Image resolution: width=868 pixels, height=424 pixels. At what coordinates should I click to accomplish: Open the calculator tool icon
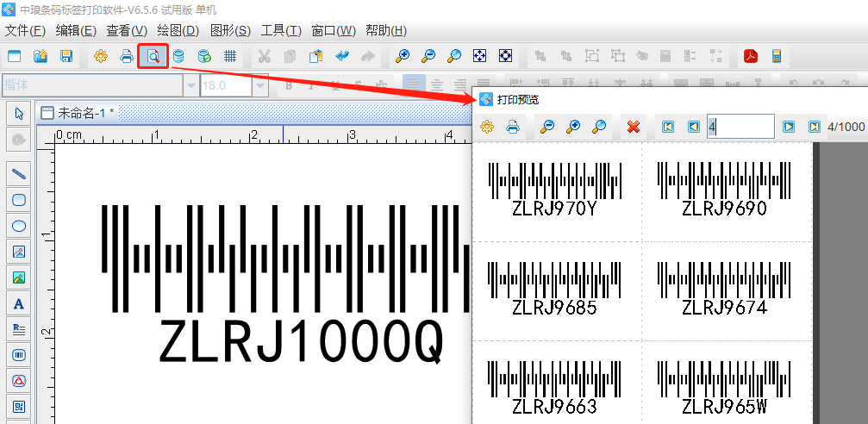coord(777,56)
